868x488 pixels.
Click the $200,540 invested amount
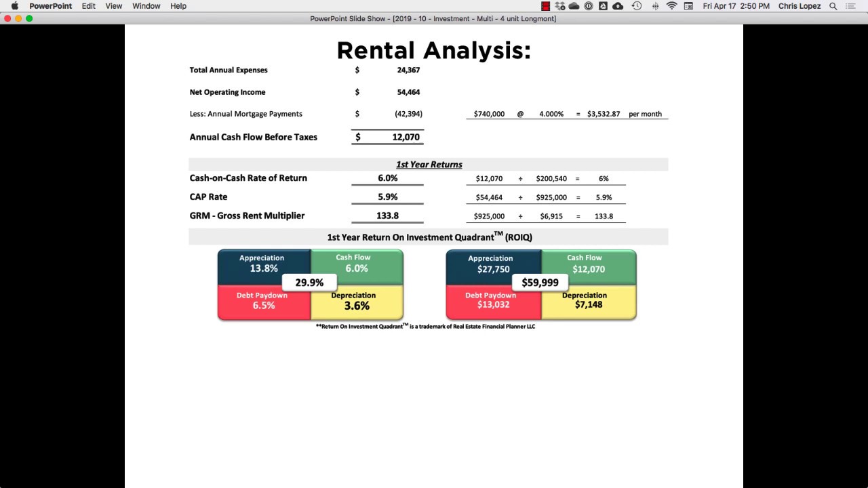point(551,178)
